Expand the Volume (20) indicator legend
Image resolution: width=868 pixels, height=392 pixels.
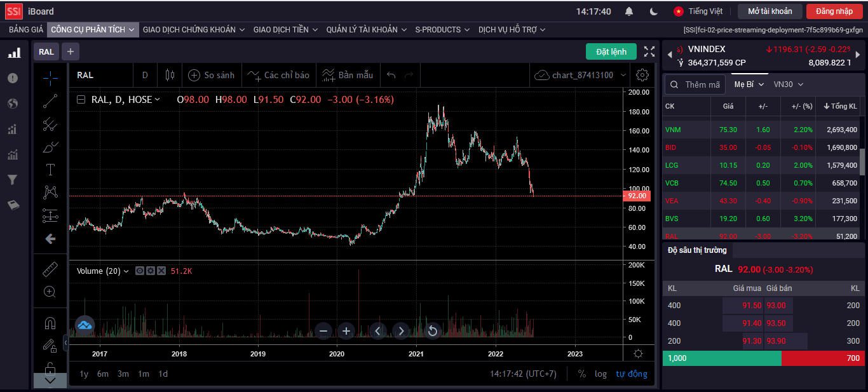point(126,271)
